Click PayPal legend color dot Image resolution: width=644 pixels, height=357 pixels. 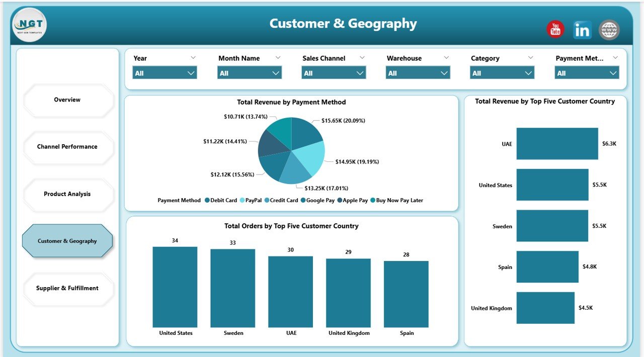[242, 201]
